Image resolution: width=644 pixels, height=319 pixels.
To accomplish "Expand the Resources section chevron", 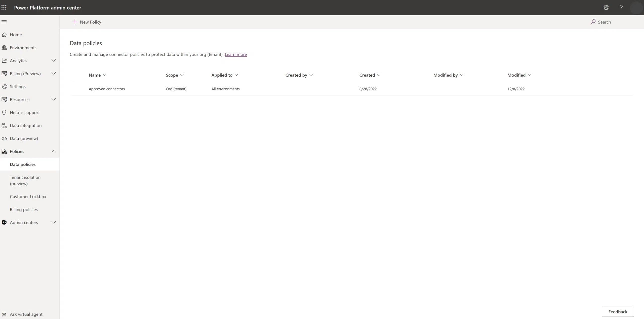I will [x=54, y=99].
